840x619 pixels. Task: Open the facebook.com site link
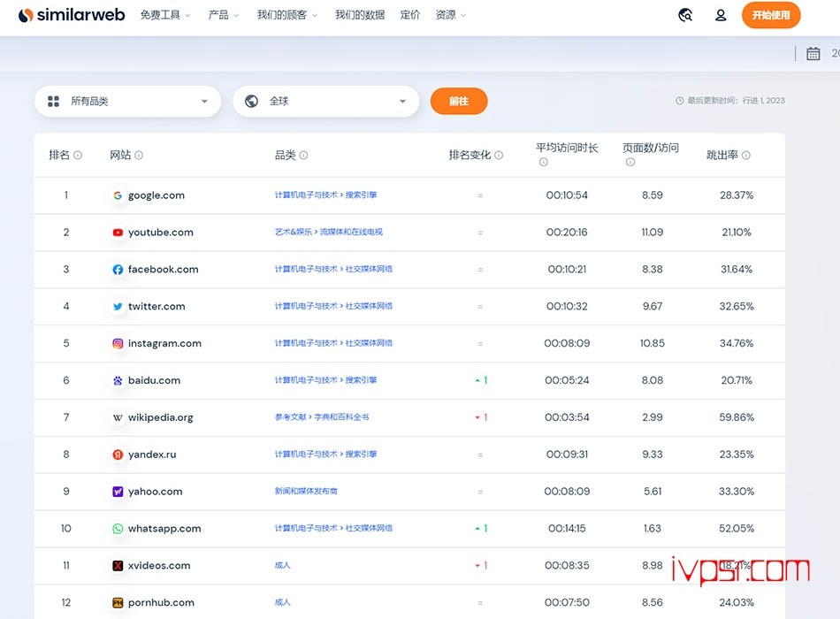tap(164, 270)
